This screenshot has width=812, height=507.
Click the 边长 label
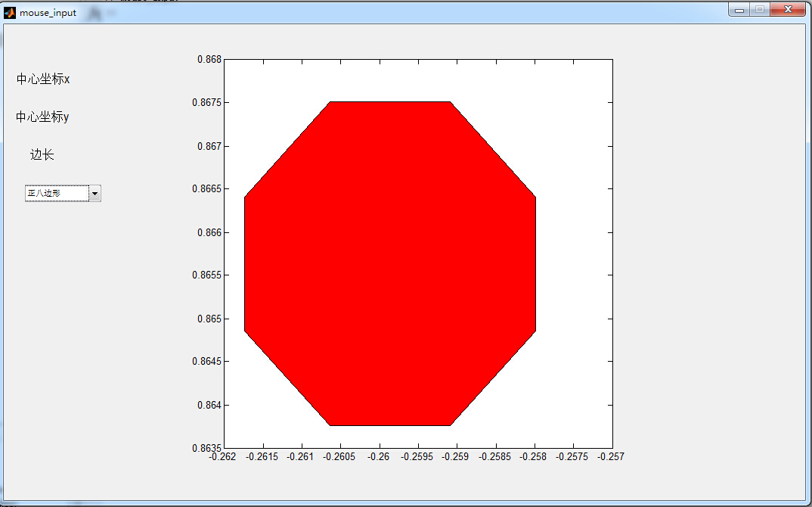pos(42,154)
